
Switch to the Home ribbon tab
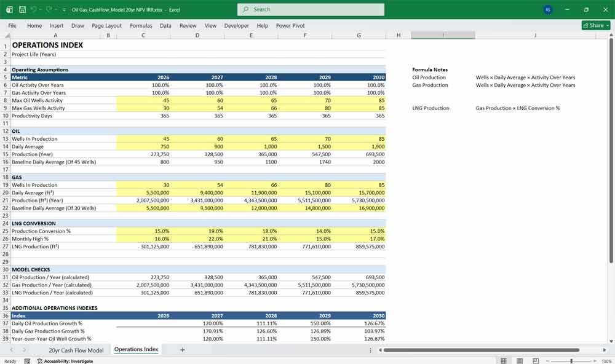pyautogui.click(x=34, y=25)
